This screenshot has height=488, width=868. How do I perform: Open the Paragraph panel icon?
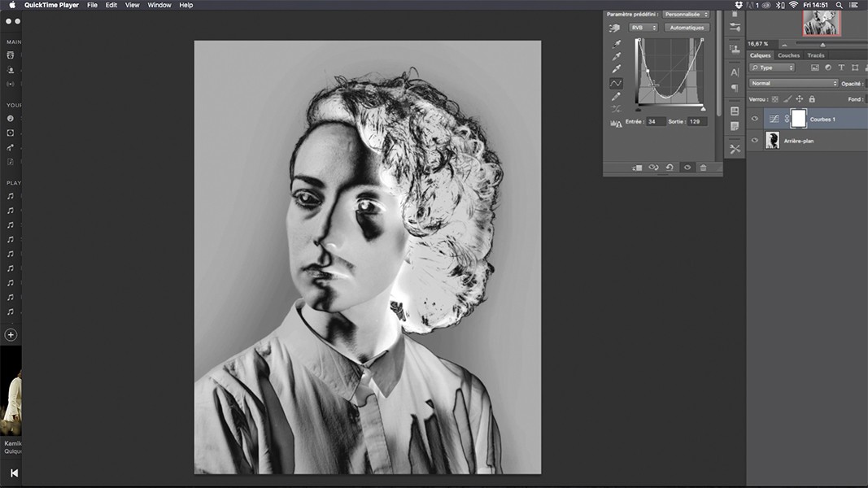735,87
